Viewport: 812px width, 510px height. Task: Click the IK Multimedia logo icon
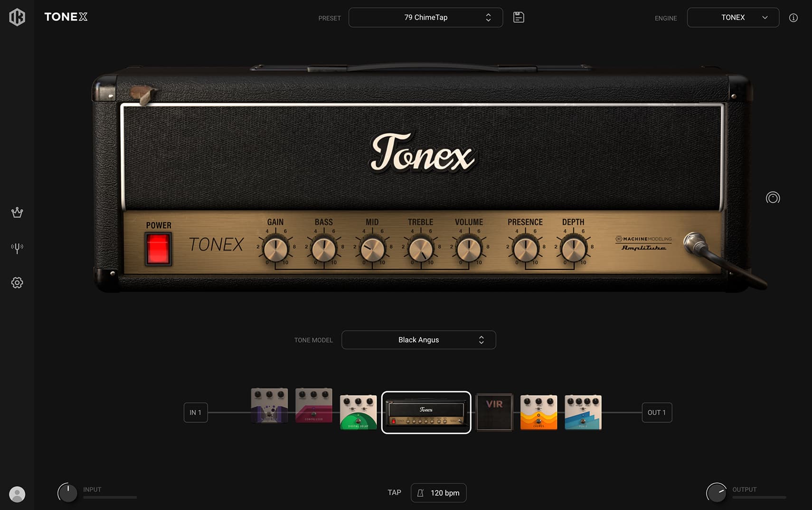[x=17, y=17]
